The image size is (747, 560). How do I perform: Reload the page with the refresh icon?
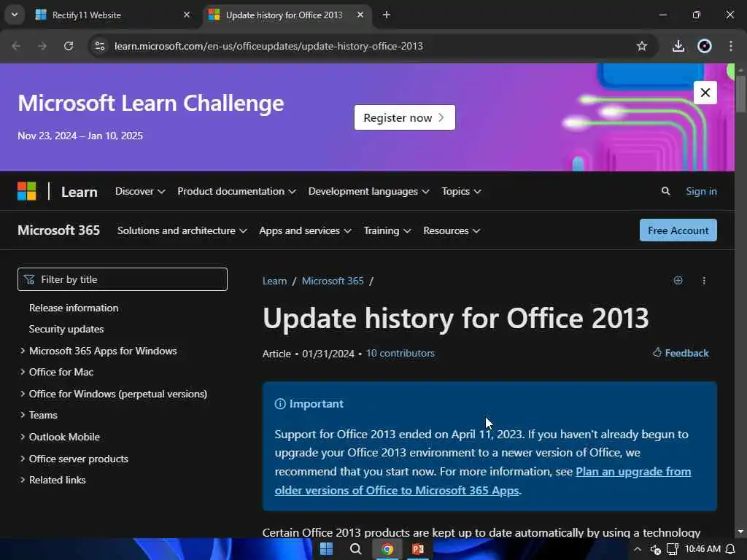click(69, 46)
